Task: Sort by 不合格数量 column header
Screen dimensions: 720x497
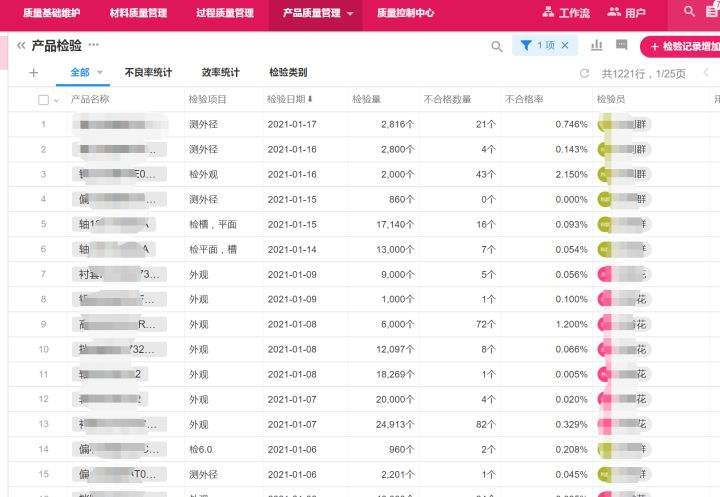Action: (448, 99)
